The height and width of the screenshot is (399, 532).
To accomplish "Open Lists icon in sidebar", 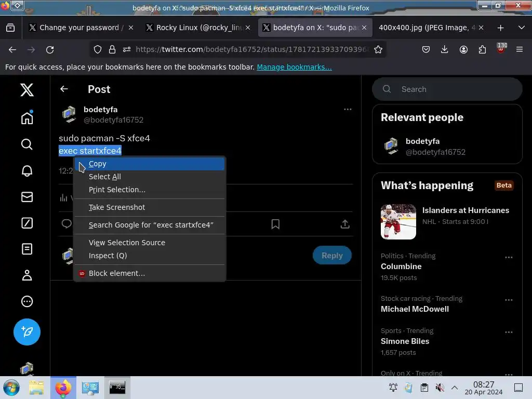I will coord(27,249).
